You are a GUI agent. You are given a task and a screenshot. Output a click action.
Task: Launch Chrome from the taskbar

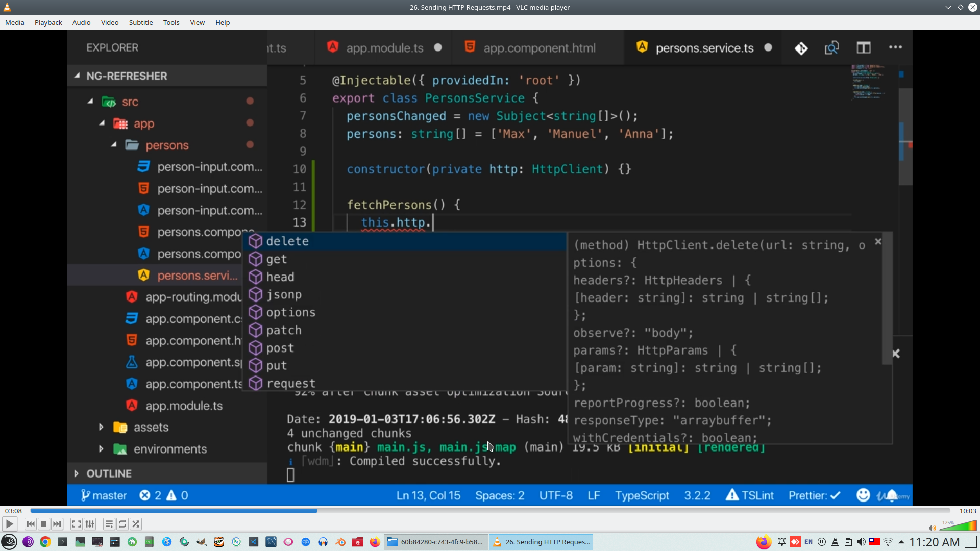pyautogui.click(x=45, y=542)
